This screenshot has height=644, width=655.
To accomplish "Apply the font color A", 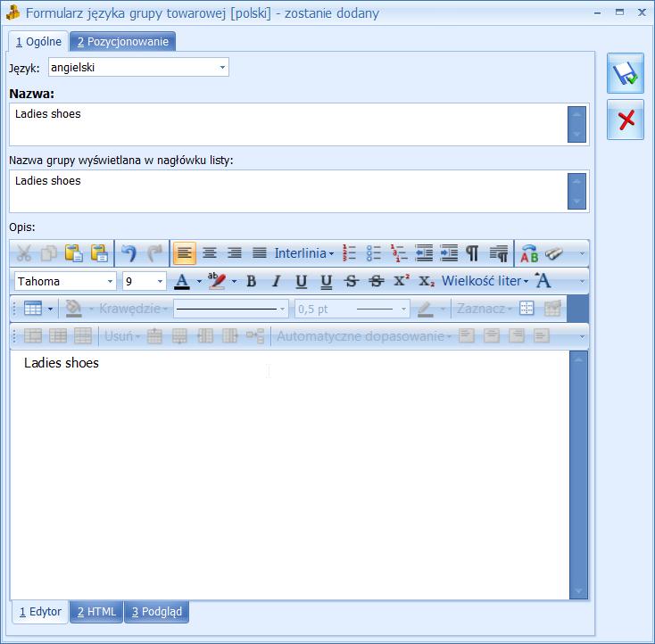I will click(x=182, y=281).
